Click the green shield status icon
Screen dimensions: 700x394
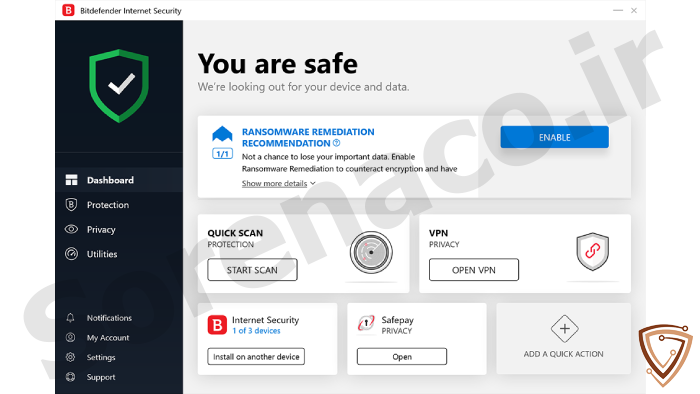[119, 86]
